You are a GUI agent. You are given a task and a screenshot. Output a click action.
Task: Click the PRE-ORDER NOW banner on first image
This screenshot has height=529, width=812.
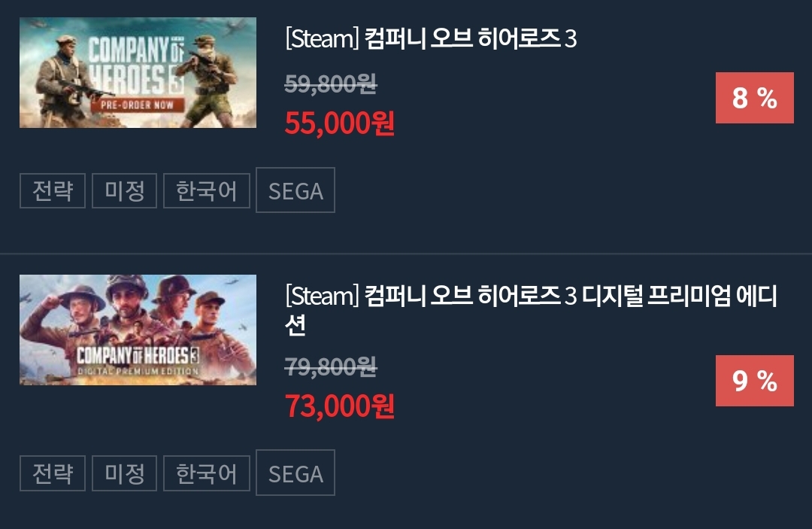[x=138, y=105]
